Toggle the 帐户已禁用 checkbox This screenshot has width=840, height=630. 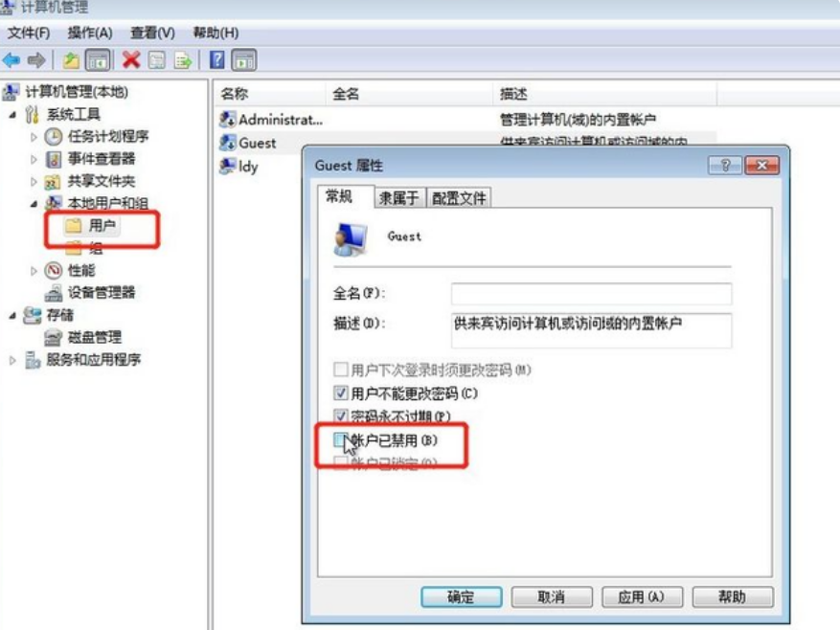340,440
